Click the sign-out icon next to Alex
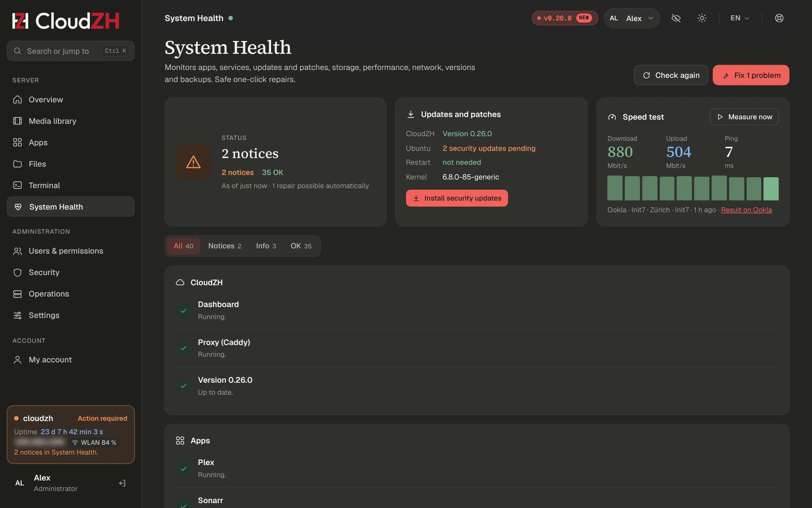The image size is (812, 508). (x=122, y=483)
